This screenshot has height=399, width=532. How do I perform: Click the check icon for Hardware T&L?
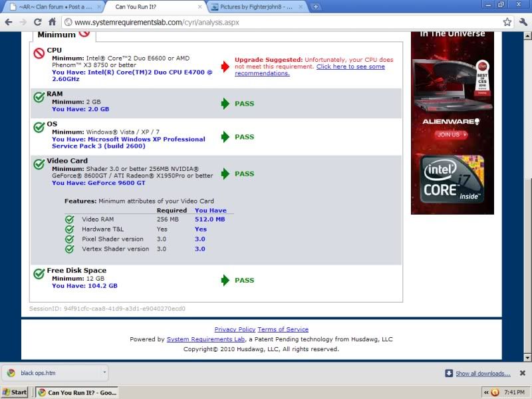coord(70,229)
